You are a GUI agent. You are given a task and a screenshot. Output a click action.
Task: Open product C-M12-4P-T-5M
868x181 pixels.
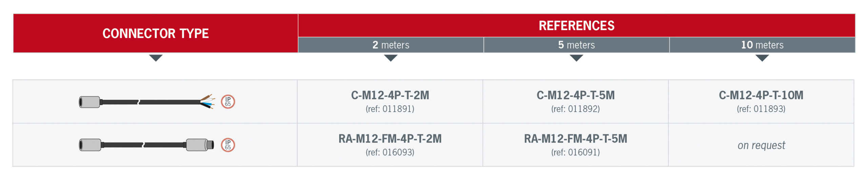tap(575, 95)
